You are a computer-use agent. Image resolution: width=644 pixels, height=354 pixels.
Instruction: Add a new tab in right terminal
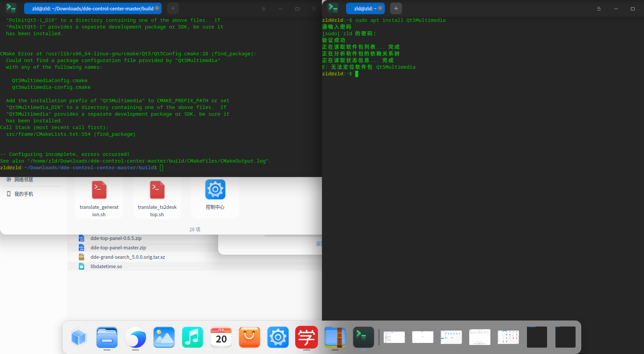point(396,8)
